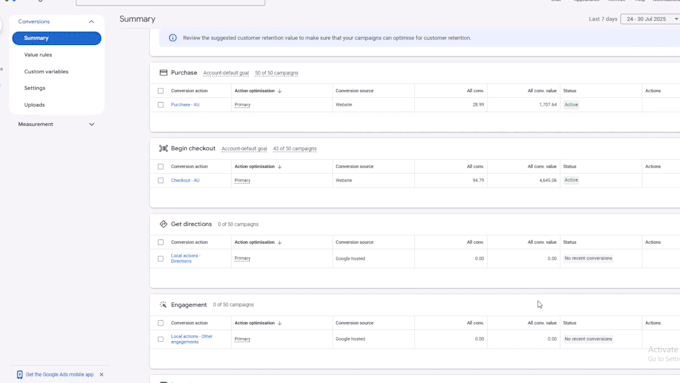The image size is (680, 383).
Task: Open Local actions - Directions conversion action
Action: coord(185,259)
